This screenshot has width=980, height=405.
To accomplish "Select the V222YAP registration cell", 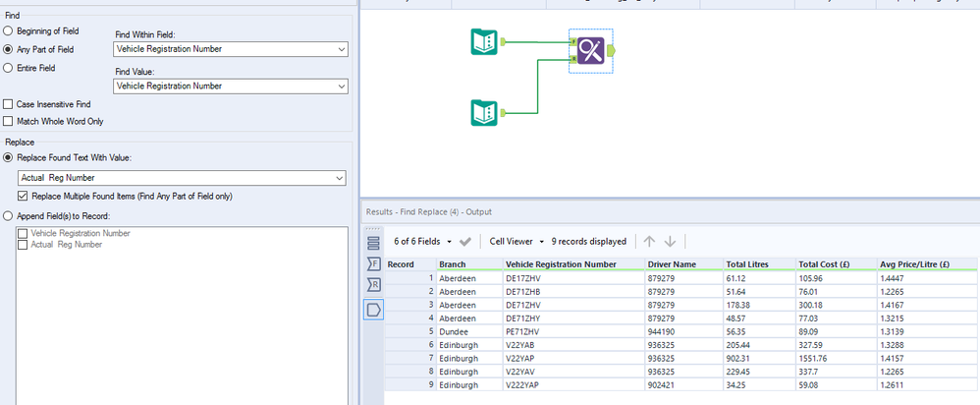I will click(573, 385).
